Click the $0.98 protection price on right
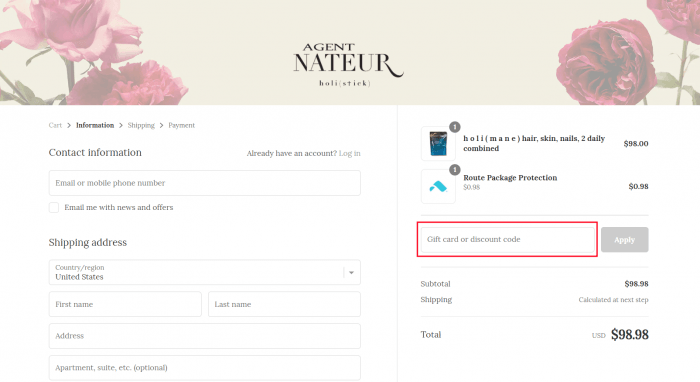 coord(638,186)
